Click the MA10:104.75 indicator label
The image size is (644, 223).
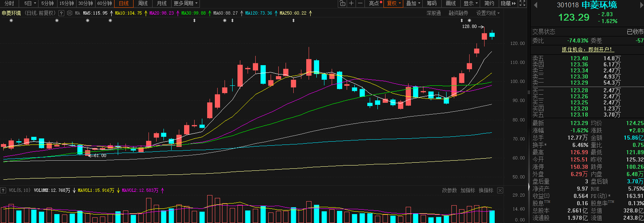coord(128,13)
